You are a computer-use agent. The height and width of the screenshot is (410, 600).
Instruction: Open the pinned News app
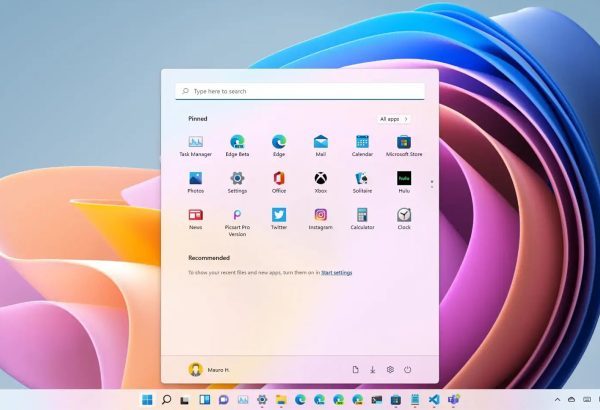[x=196, y=219]
